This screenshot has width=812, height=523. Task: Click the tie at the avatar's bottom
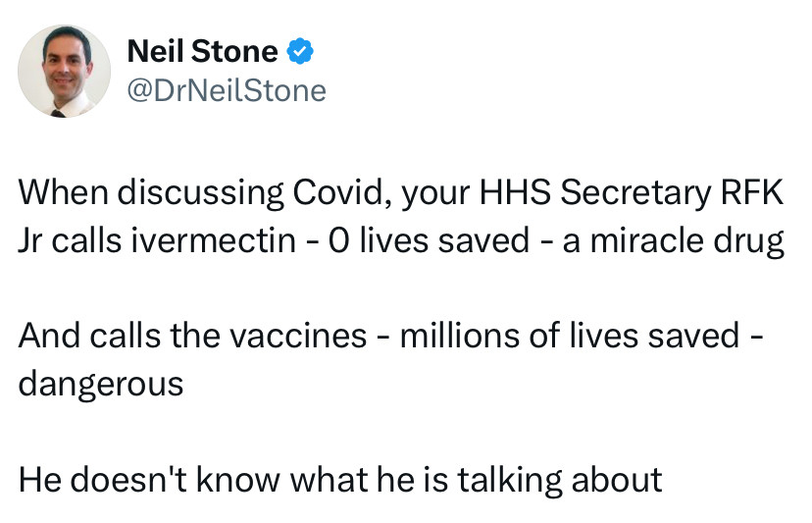(58, 114)
